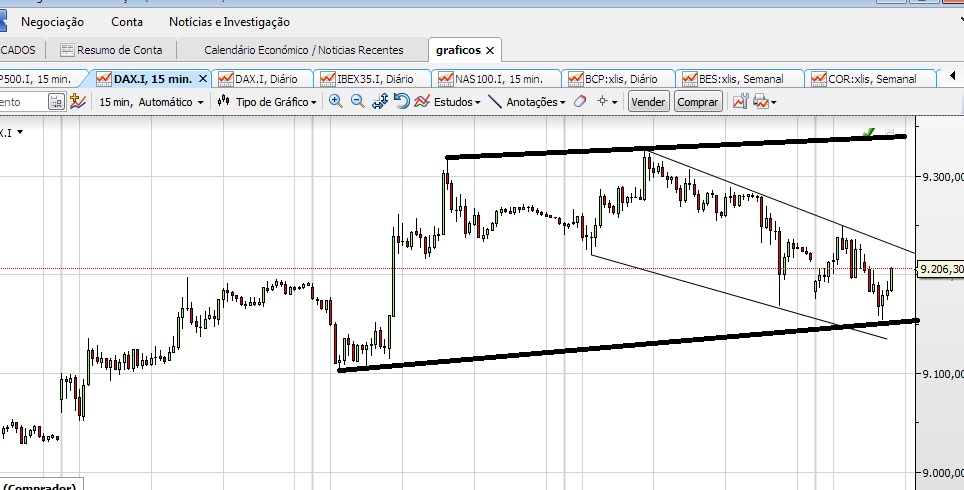Click the 9.300,00 price axis label
Viewport: 964px width, 490px height.
pos(942,177)
